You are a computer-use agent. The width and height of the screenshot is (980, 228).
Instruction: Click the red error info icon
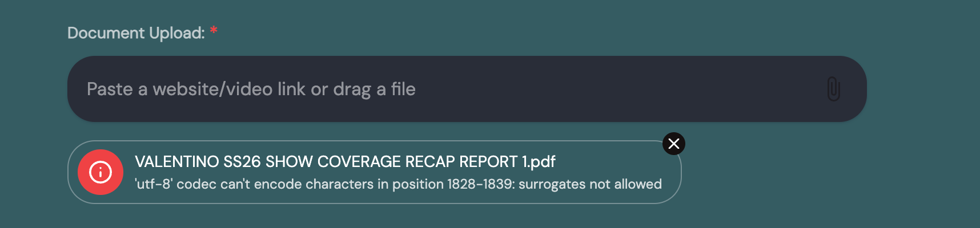tap(101, 172)
